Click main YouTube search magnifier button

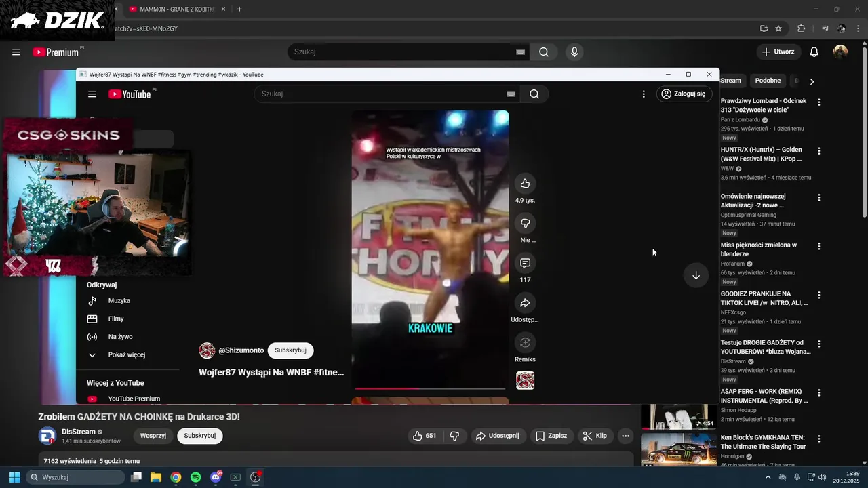tap(544, 52)
